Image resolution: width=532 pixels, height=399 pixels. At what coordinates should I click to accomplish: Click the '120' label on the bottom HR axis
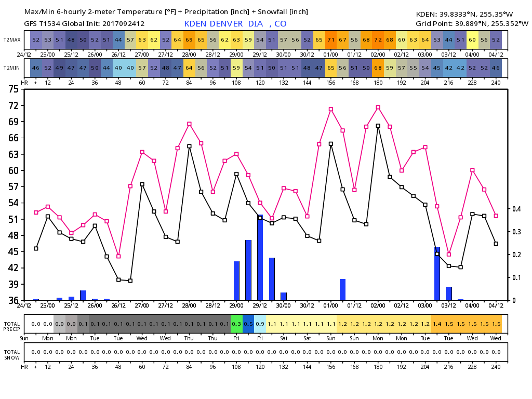pos(260,367)
